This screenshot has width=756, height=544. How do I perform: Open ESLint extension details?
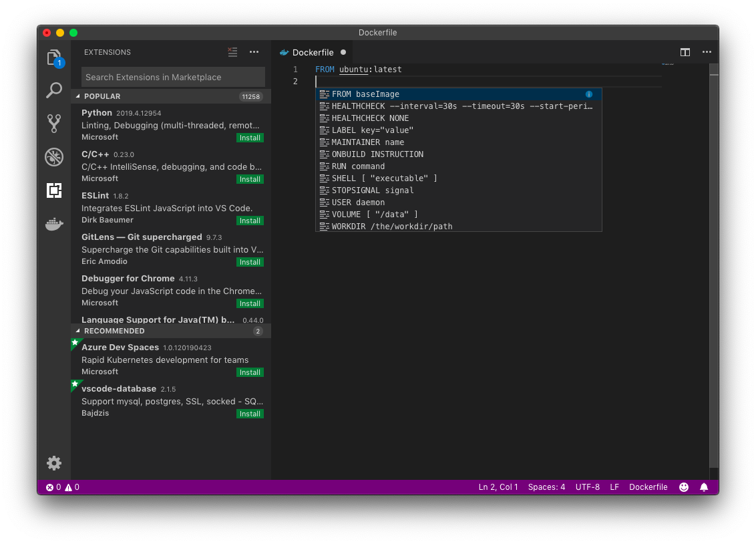click(x=171, y=207)
